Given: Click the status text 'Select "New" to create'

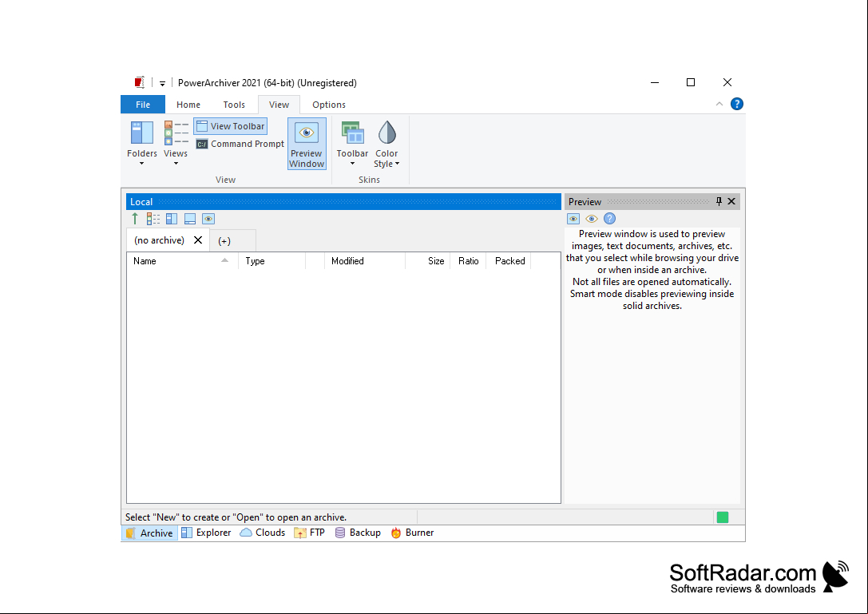Looking at the screenshot, I should (x=236, y=517).
